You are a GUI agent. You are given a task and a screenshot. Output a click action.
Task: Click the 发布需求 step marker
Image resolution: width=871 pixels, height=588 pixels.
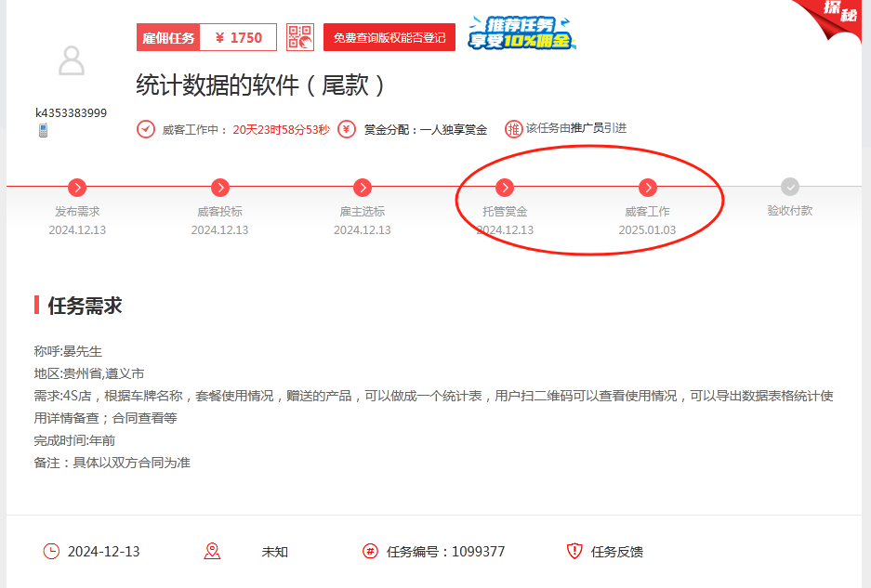77,188
